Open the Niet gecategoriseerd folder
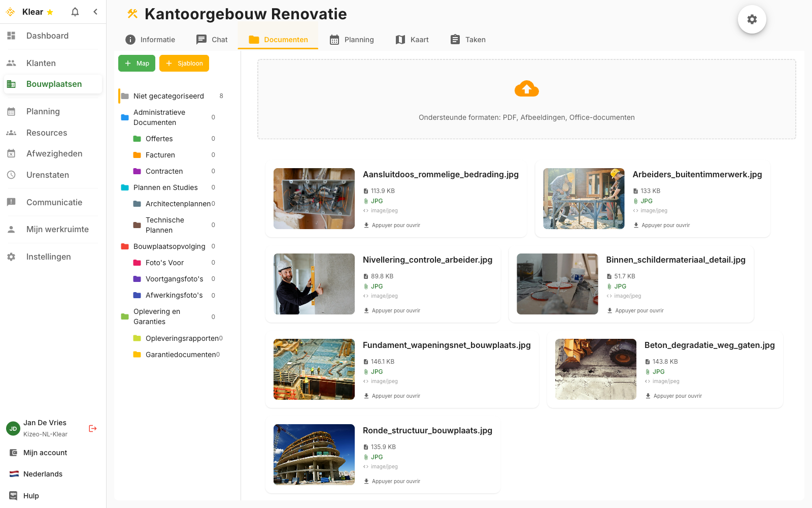 pos(168,96)
